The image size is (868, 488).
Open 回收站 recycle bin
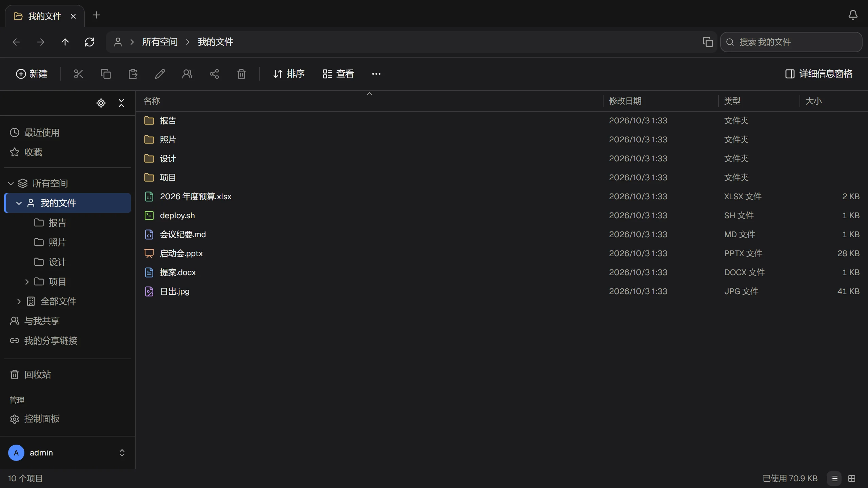(x=67, y=375)
